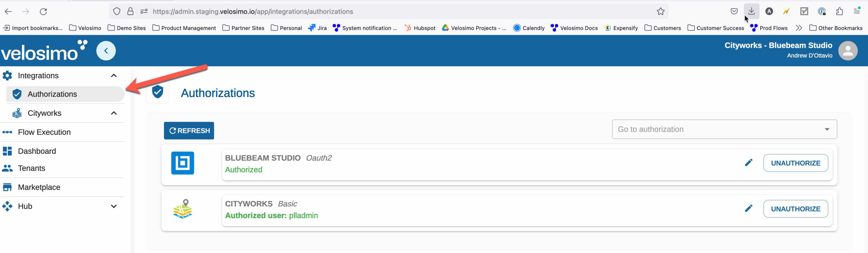Click the REFRESH button
Image resolution: width=868 pixels, height=253 pixels.
coord(189,131)
